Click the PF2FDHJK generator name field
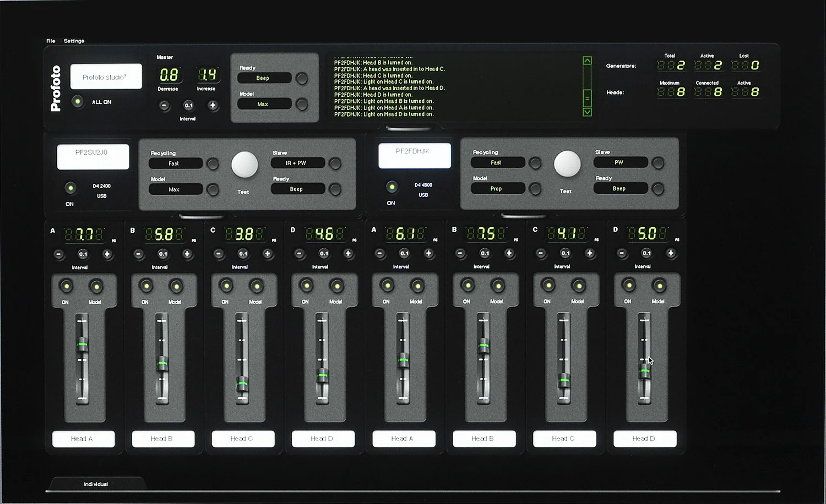The width and height of the screenshot is (826, 504). pyautogui.click(x=414, y=156)
